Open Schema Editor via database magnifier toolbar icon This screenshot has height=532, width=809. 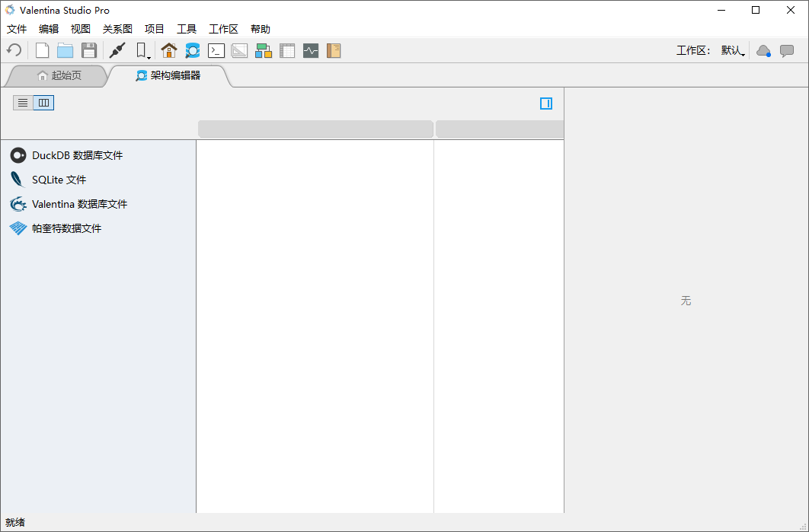193,50
